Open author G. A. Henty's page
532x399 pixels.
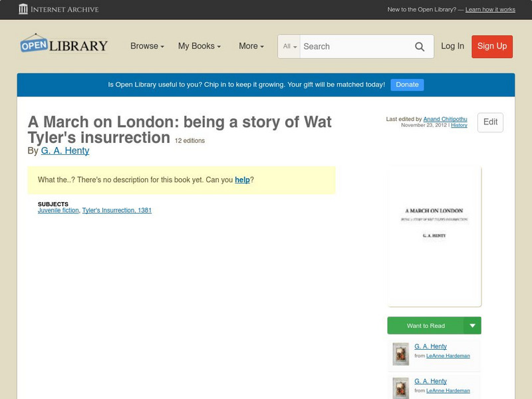(x=65, y=150)
